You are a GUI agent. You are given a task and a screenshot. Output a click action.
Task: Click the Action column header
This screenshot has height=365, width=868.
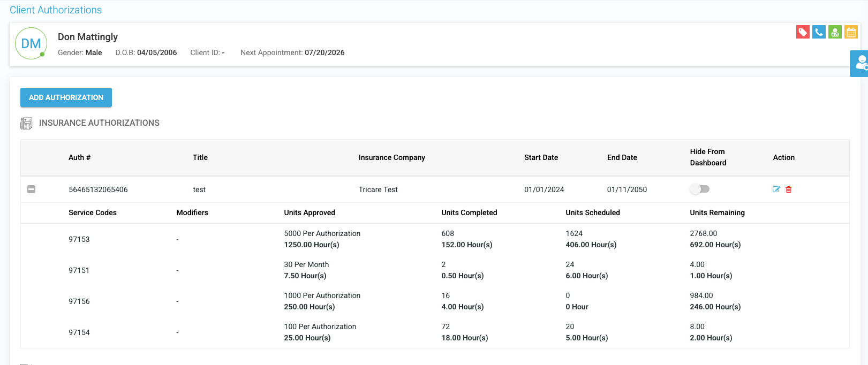pyautogui.click(x=784, y=157)
